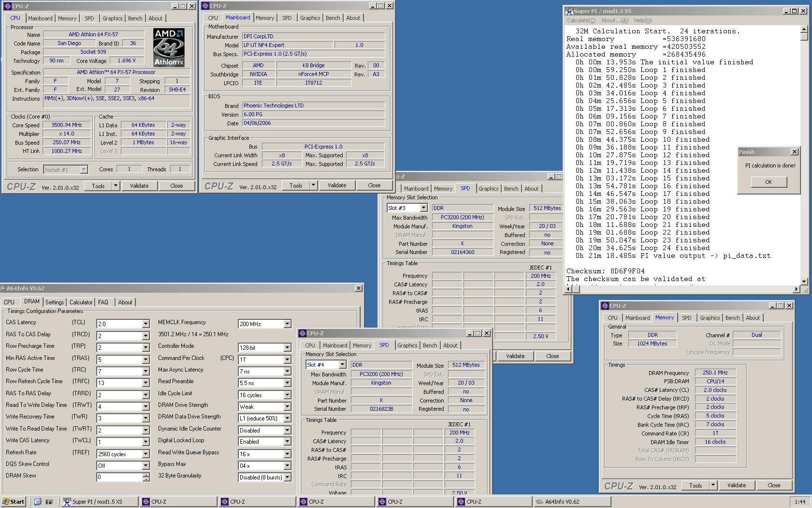
Task: Activate first CPU-Z taskbar button
Action: tap(178, 502)
